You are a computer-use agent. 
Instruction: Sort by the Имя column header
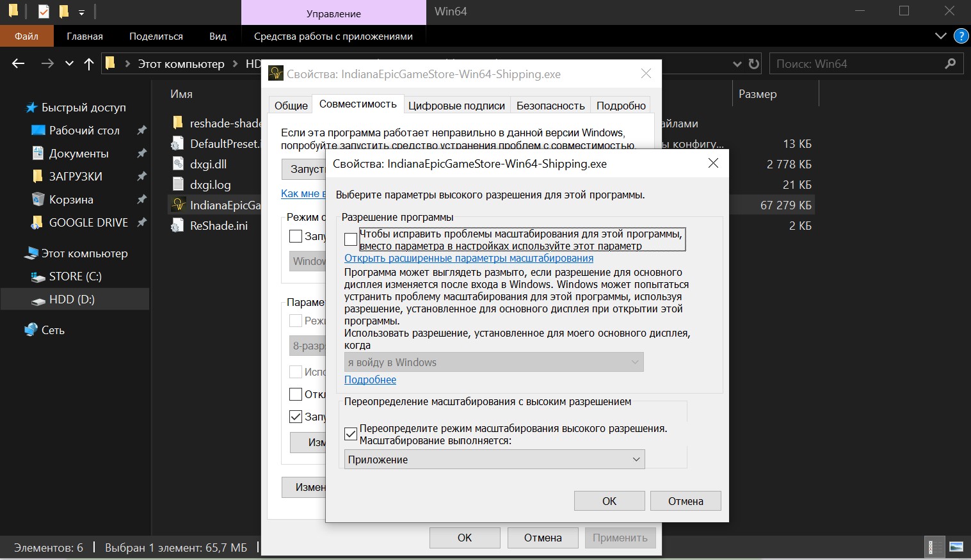181,94
